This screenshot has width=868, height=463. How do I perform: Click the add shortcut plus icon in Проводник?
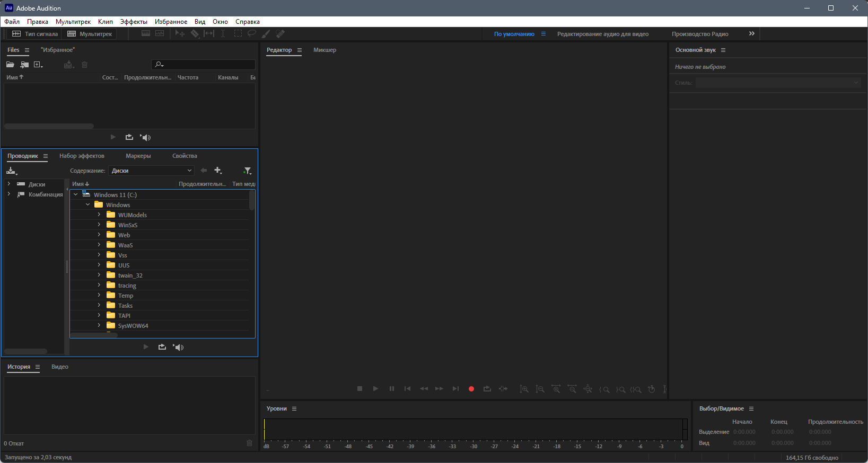point(218,171)
